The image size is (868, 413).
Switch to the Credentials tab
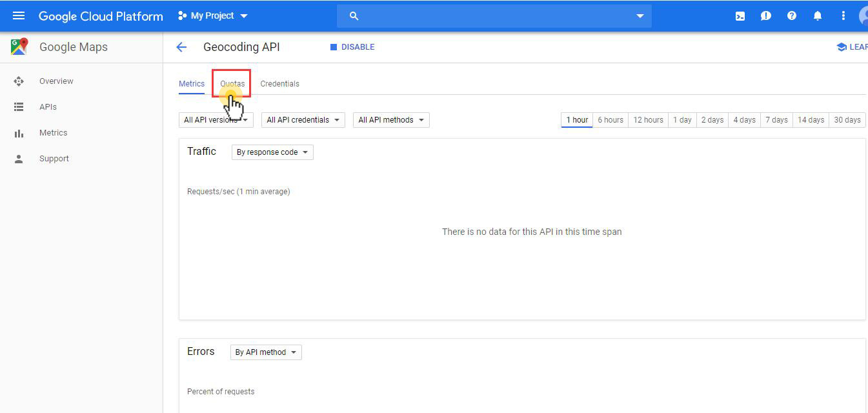pos(279,84)
